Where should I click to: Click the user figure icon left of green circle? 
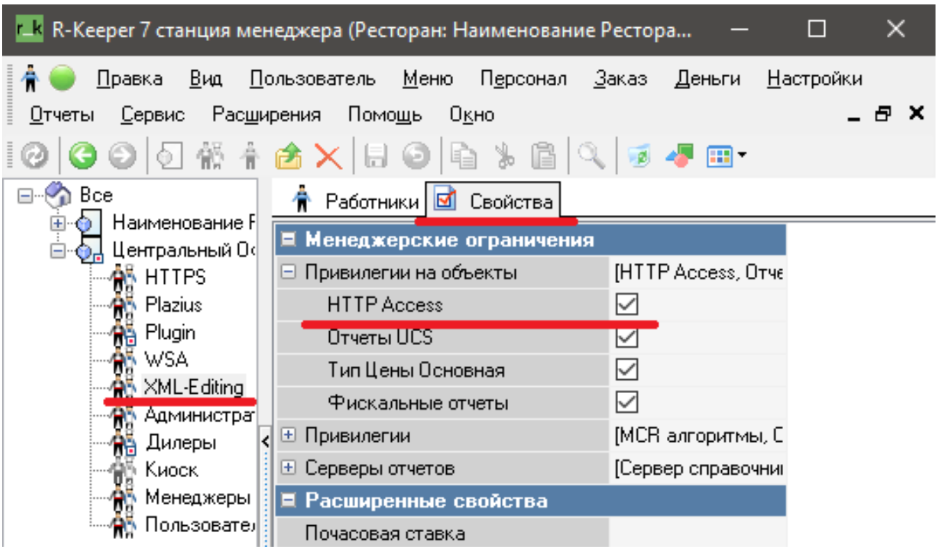point(29,79)
